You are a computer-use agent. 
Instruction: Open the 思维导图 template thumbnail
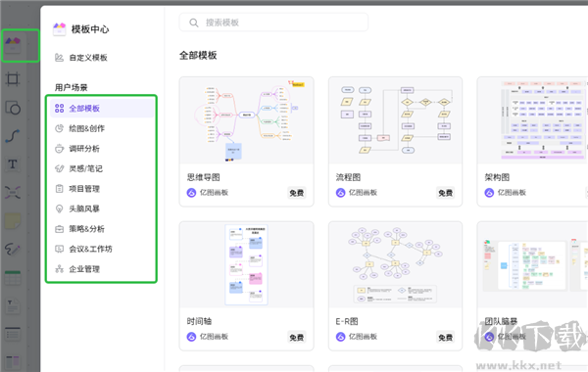tap(246, 120)
